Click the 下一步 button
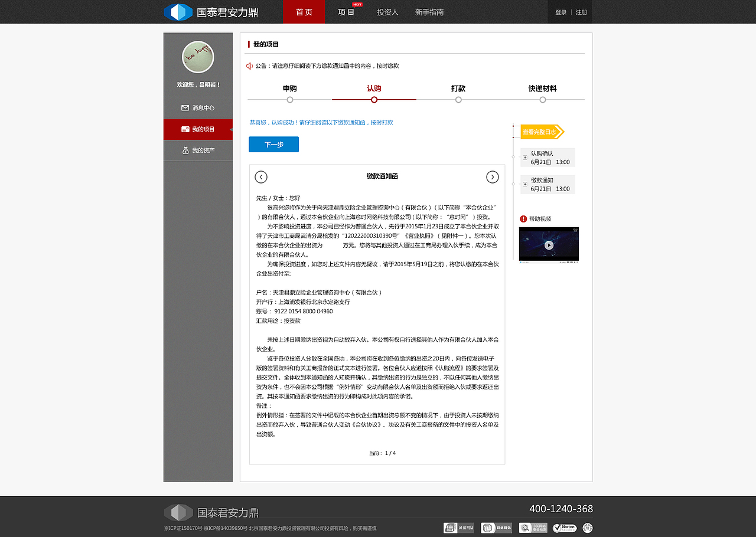756x537 pixels. point(273,144)
